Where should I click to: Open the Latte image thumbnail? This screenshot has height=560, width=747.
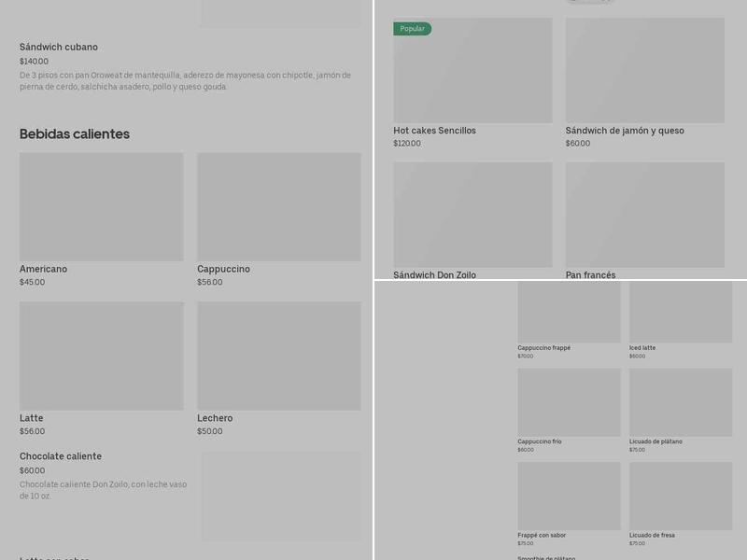pos(101,356)
